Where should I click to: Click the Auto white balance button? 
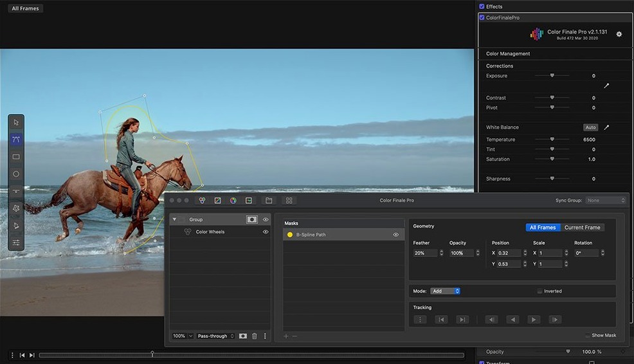(591, 127)
